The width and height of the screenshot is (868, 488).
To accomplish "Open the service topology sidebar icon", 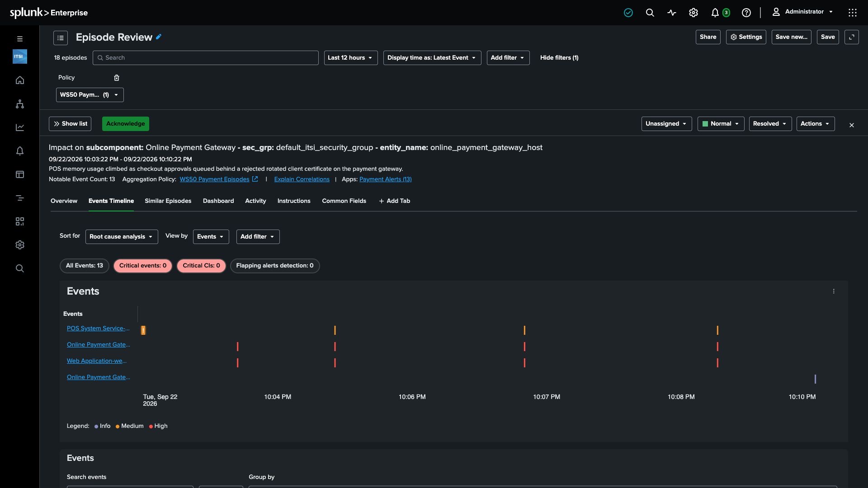I will pos(20,104).
